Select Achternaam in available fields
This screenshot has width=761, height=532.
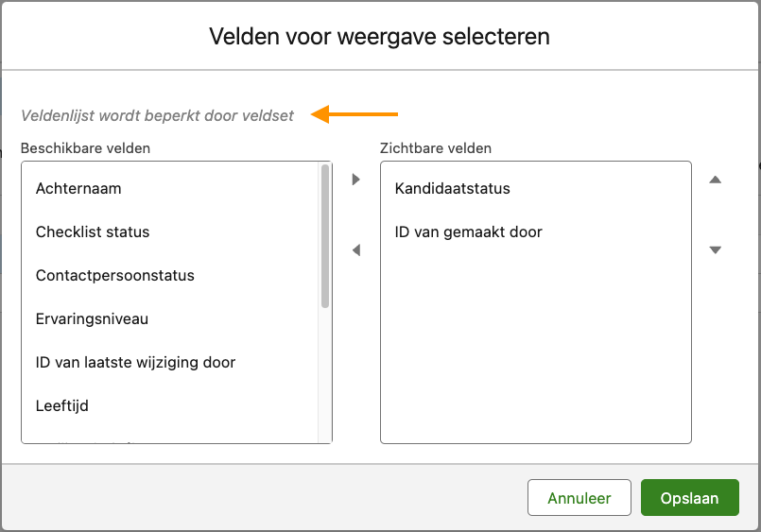tap(78, 189)
